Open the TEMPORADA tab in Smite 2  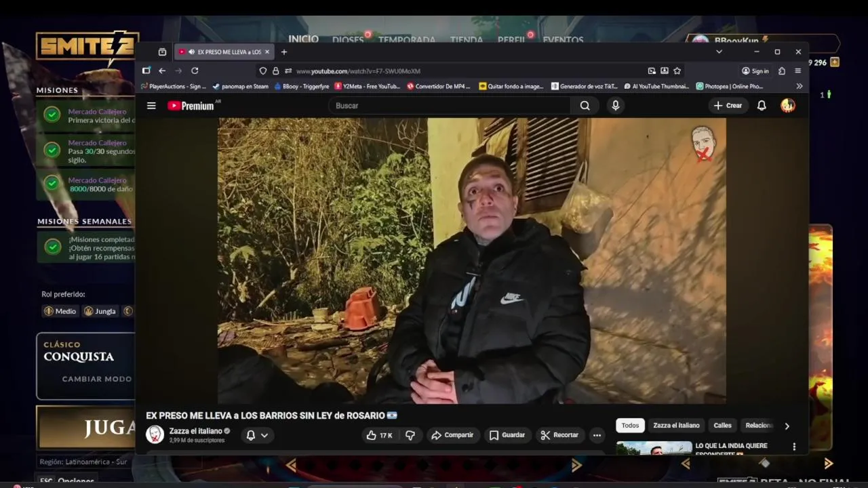tap(407, 40)
